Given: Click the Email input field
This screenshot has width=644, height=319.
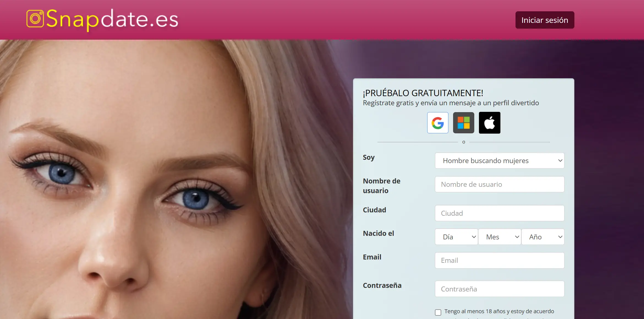Looking at the screenshot, I should pyautogui.click(x=499, y=260).
